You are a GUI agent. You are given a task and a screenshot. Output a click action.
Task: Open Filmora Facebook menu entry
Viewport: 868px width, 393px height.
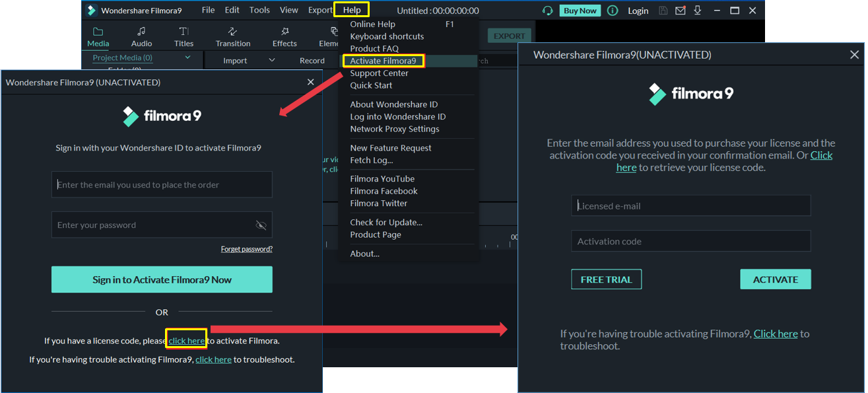(384, 191)
